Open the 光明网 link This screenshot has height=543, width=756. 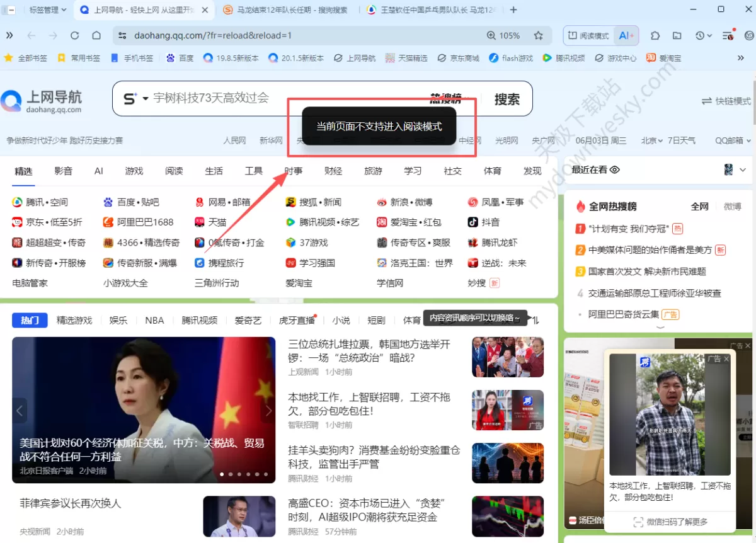click(x=507, y=140)
